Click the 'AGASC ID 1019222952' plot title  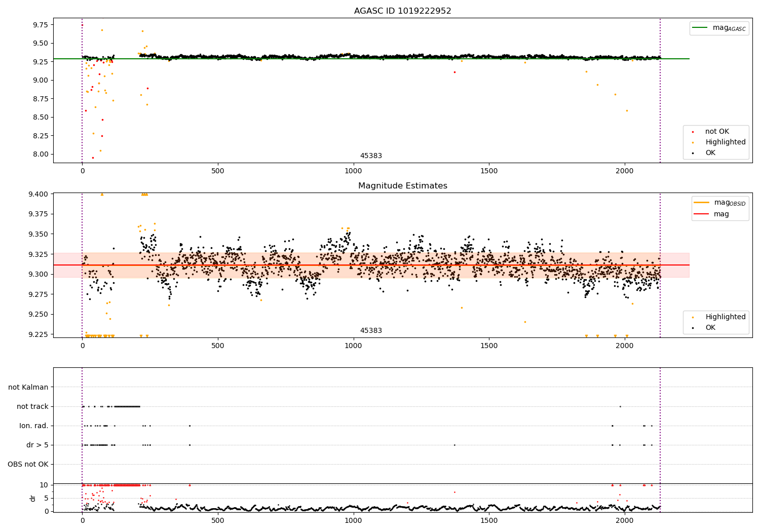point(402,11)
